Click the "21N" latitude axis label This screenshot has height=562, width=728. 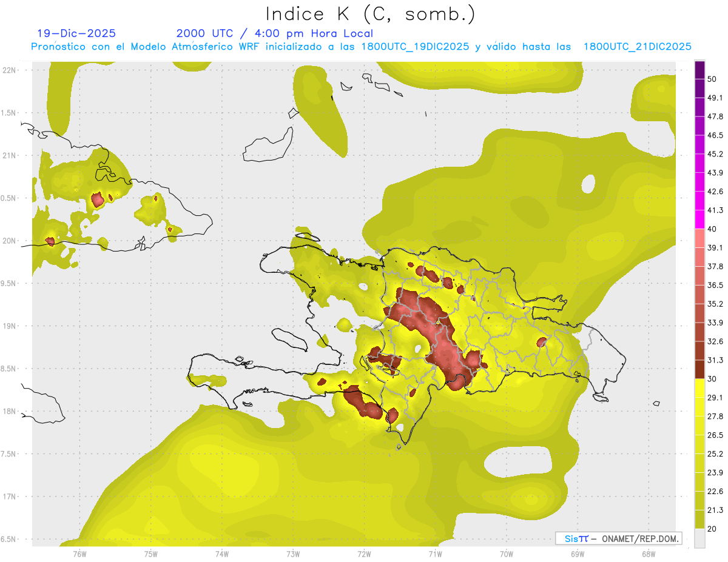8,155
